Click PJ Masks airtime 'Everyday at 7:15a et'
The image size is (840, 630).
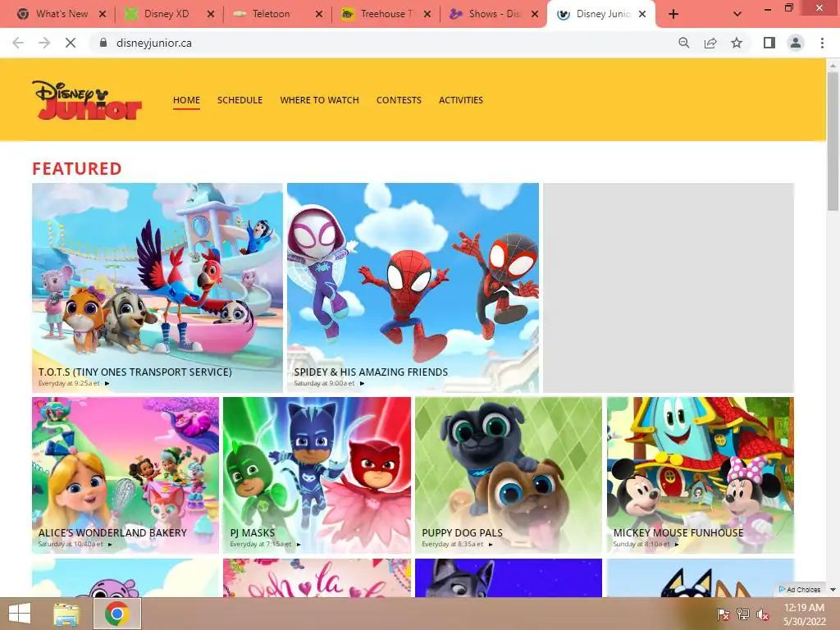pyautogui.click(x=261, y=545)
